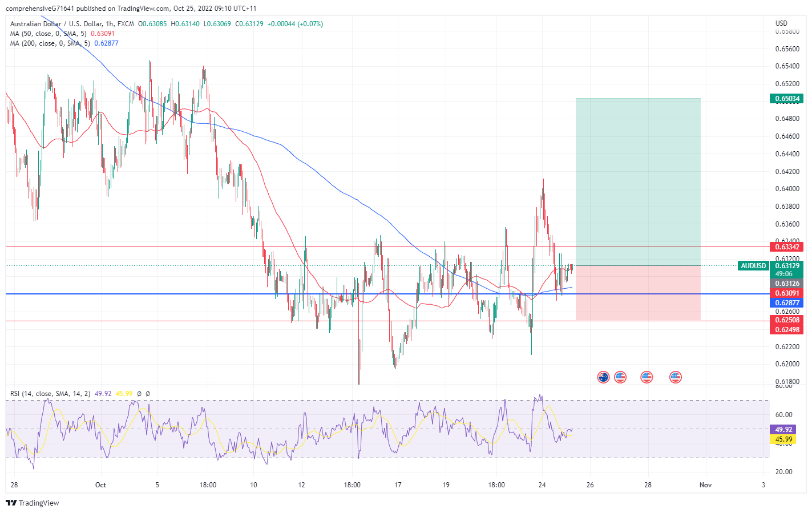Click the 'Nov' label on the time axis

(705, 485)
